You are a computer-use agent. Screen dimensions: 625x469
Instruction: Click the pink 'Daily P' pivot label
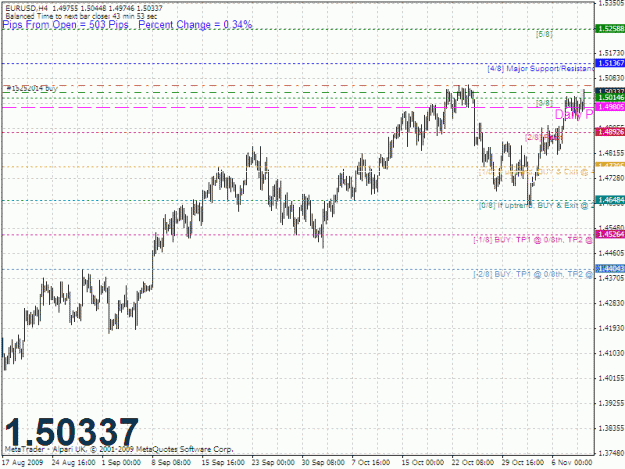[x=574, y=115]
